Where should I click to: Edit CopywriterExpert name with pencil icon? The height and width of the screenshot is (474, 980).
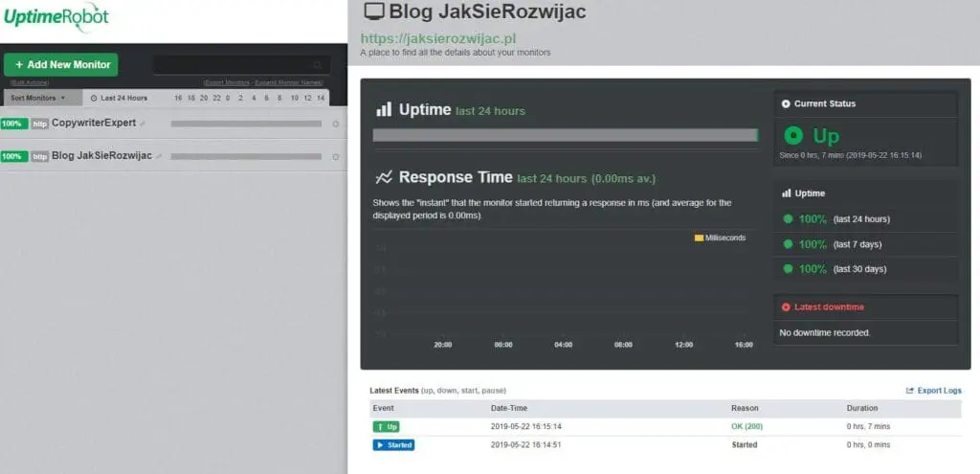click(x=143, y=124)
